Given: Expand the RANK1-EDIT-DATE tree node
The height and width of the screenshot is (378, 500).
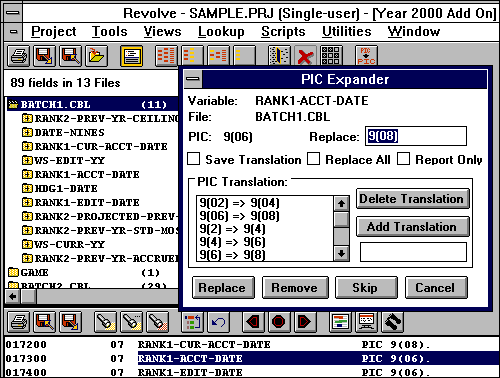Looking at the screenshot, I should 27,202.
